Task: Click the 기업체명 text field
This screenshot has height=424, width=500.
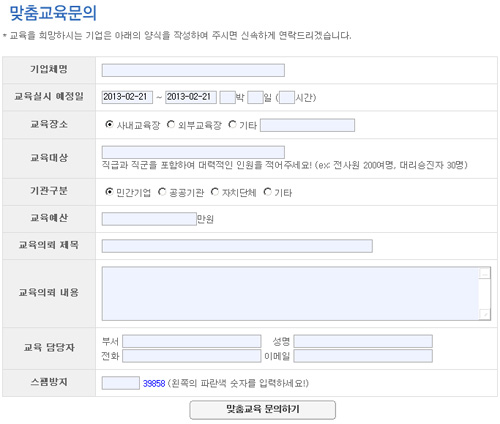Action: (193, 70)
